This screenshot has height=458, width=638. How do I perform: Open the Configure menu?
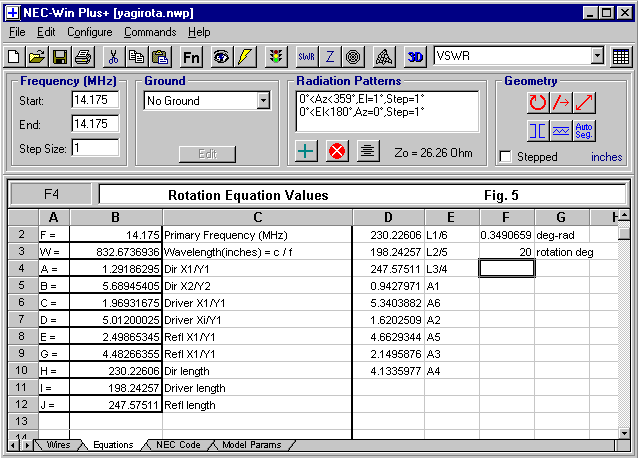pyautogui.click(x=90, y=32)
